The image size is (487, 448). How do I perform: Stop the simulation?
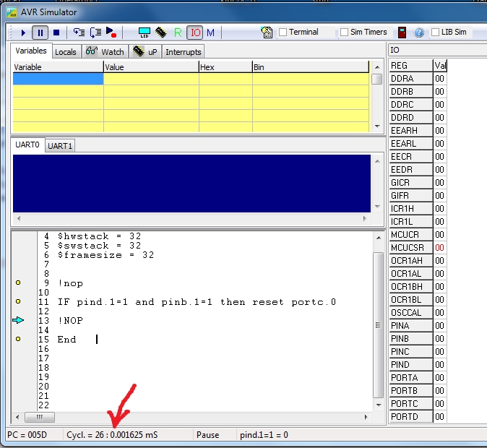56,33
